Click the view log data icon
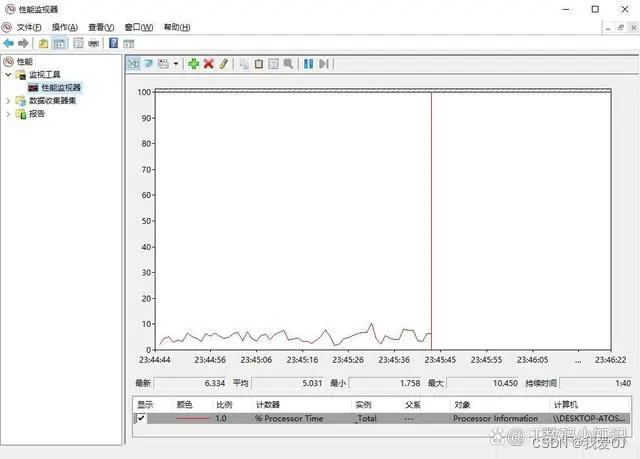This screenshot has width=640, height=459. pos(149,64)
